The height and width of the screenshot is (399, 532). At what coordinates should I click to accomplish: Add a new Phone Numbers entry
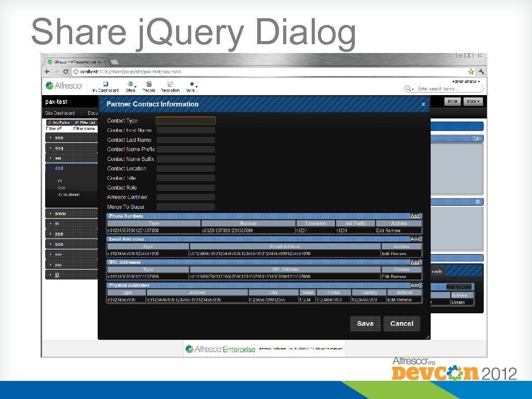pyautogui.click(x=415, y=216)
